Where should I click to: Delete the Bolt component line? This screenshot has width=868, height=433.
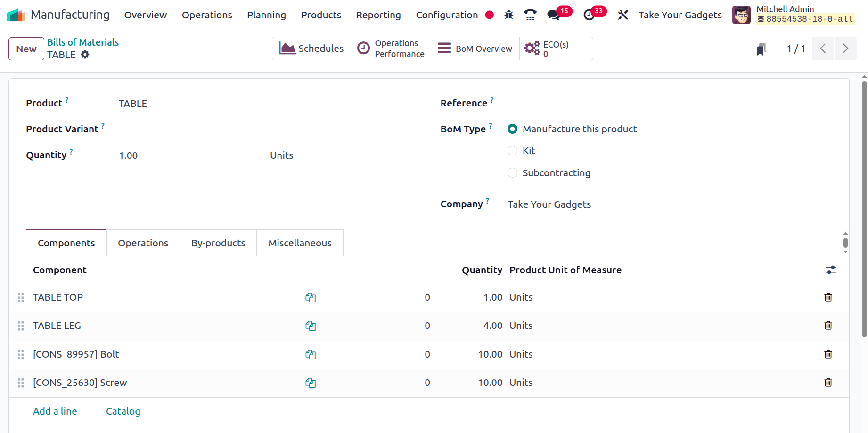[x=828, y=354]
